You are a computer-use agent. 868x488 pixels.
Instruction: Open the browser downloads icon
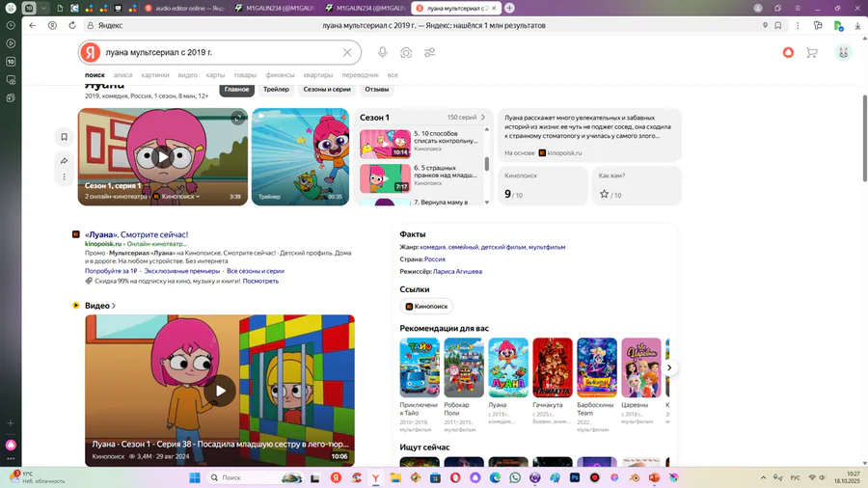click(857, 25)
